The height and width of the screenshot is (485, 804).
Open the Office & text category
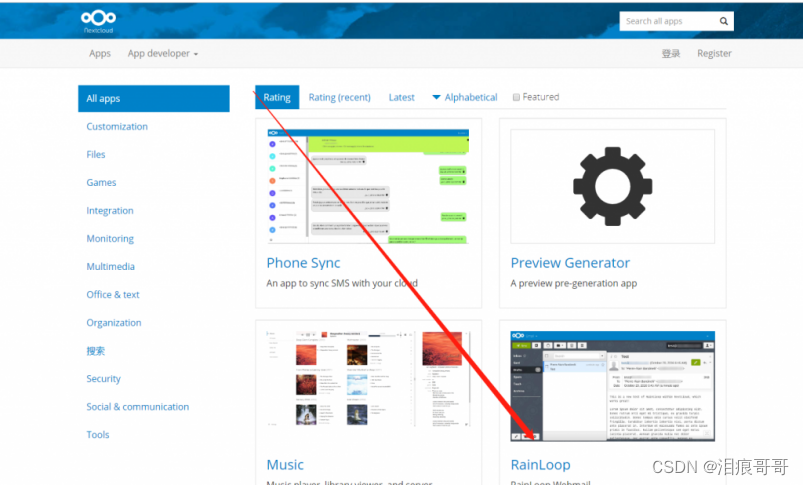pos(113,295)
